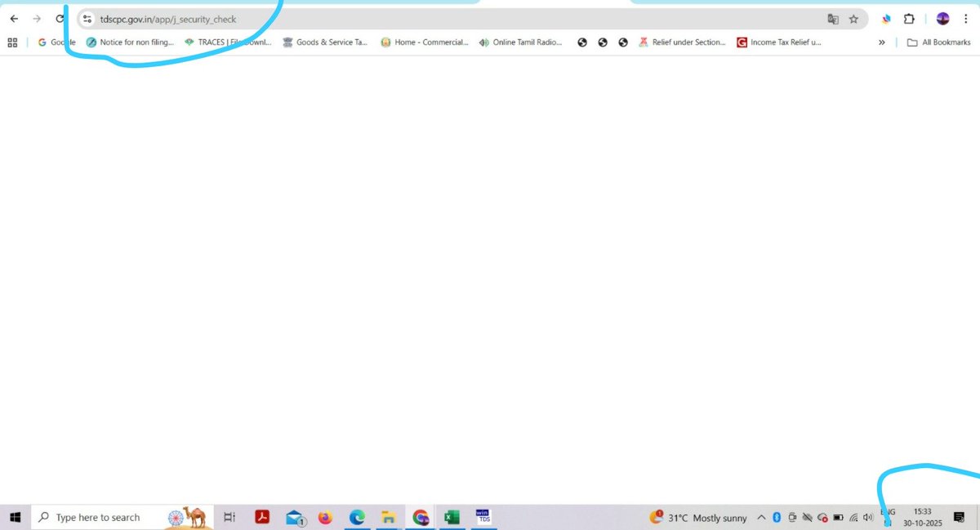Open the battery status tray icon
Screen dimensions: 980x530
(838, 518)
